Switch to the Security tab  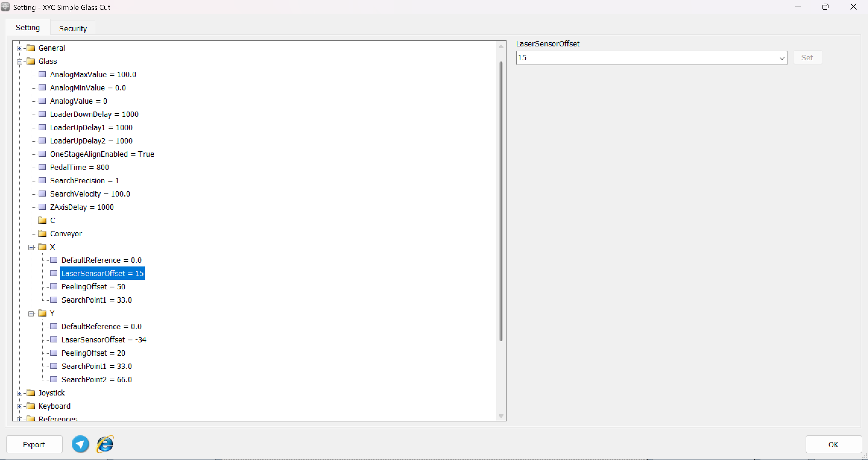pos(73,28)
